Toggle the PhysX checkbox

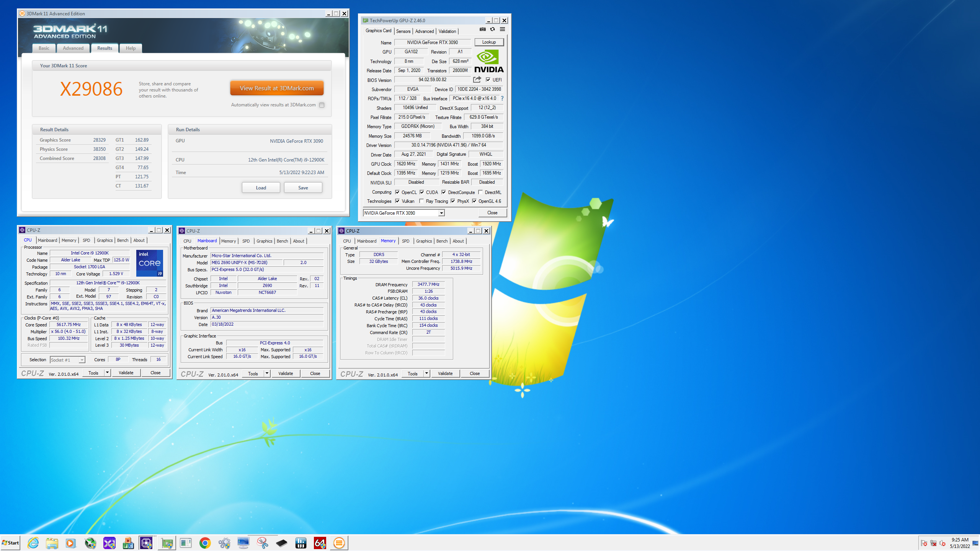tap(453, 201)
